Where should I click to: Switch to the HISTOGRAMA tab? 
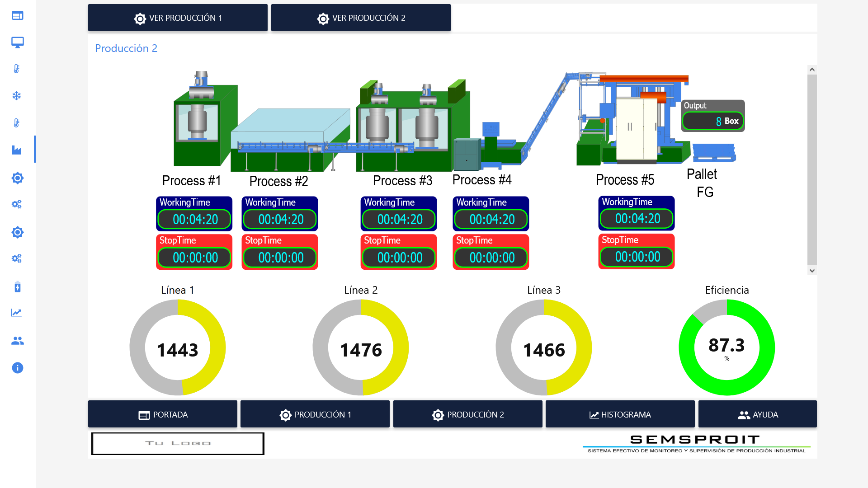click(620, 414)
